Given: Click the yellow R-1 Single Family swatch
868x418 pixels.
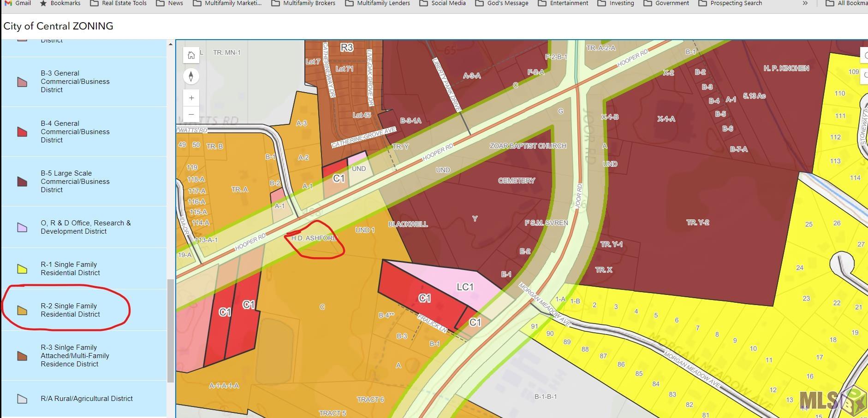Looking at the screenshot, I should click(x=22, y=269).
